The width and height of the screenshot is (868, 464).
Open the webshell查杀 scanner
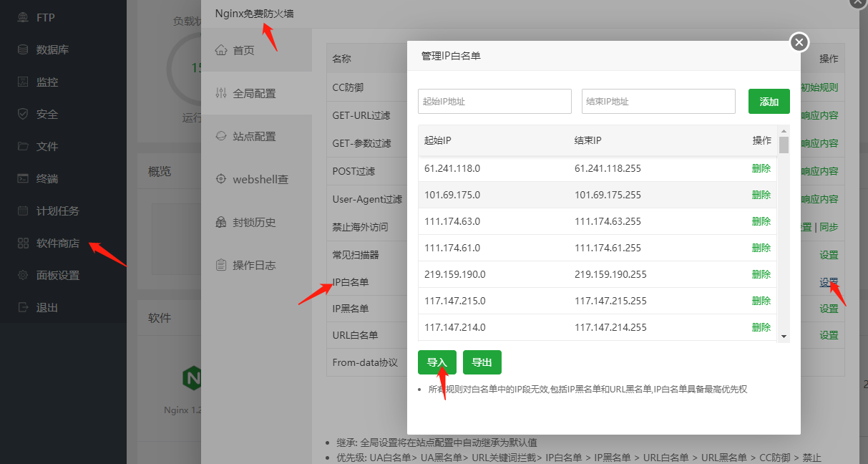pos(255,178)
